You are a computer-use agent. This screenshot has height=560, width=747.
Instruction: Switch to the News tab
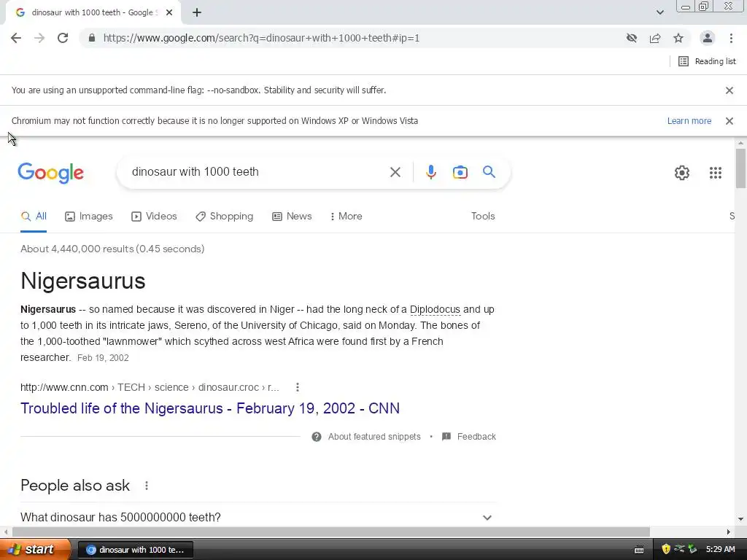pos(292,217)
